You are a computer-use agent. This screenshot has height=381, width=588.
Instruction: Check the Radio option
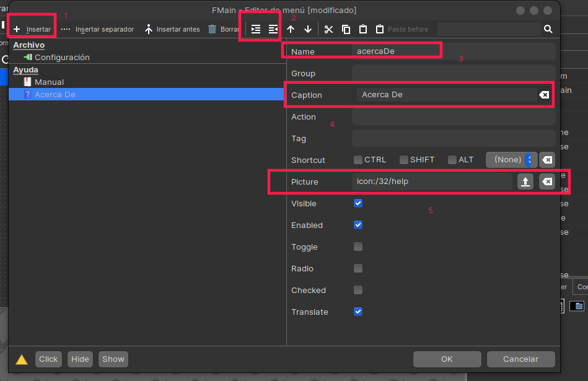pos(358,268)
